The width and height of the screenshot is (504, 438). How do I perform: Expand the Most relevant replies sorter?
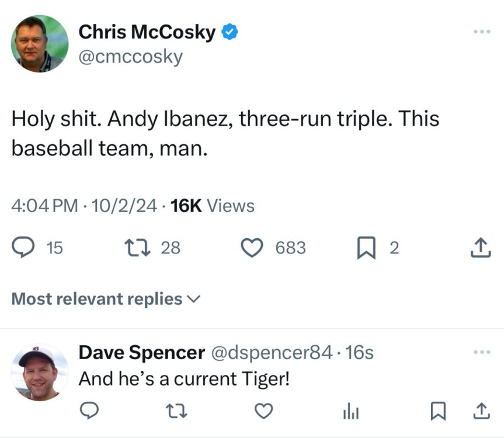click(x=106, y=299)
